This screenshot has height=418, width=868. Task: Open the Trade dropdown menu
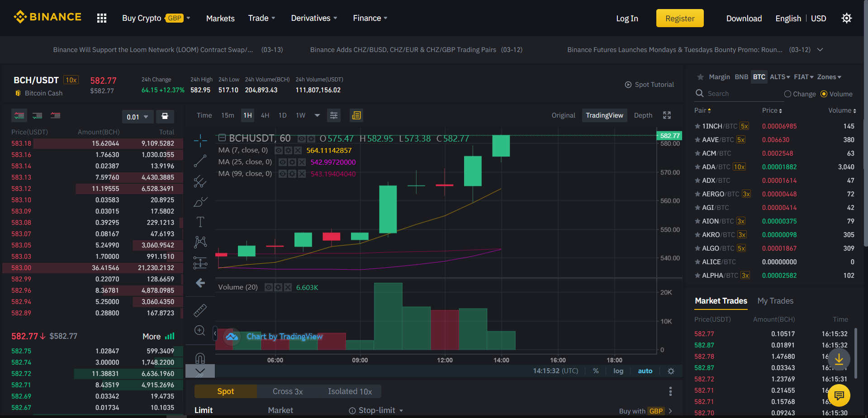[261, 18]
